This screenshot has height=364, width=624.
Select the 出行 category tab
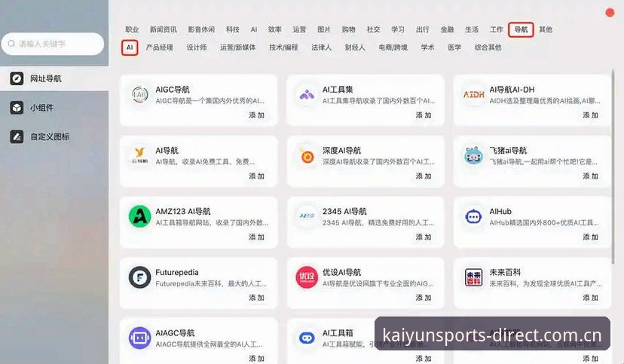(x=423, y=29)
